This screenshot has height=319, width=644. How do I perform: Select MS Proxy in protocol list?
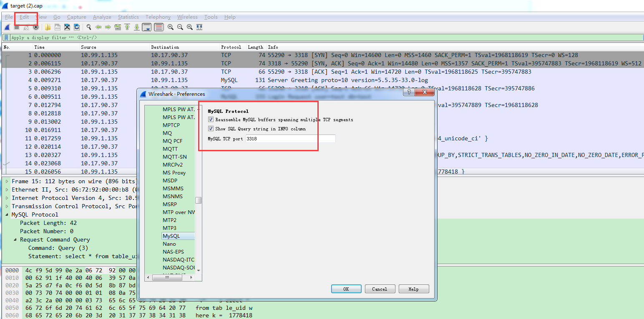174,172
